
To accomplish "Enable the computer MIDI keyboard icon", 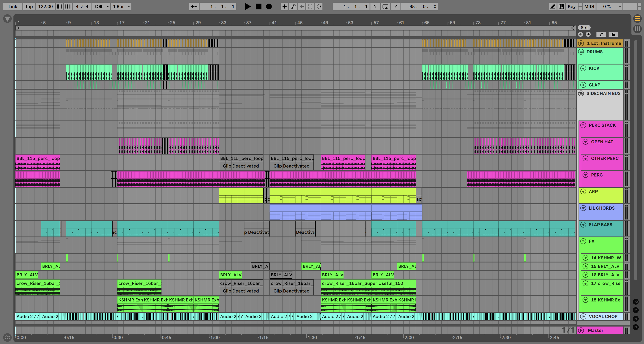I will (x=561, y=6).
